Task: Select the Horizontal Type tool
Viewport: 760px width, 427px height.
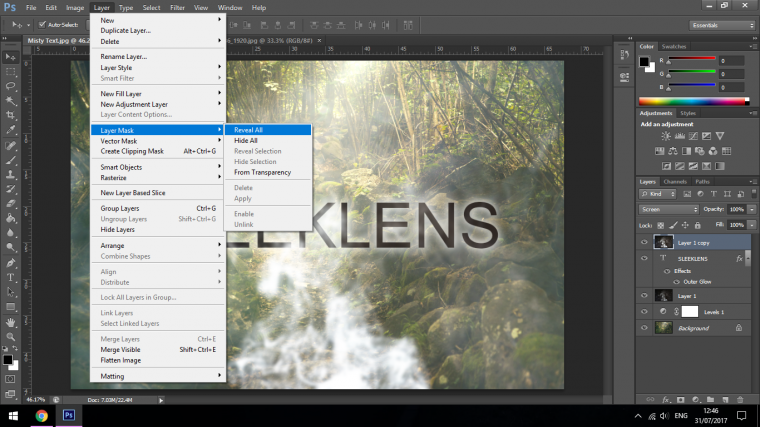Action: [x=10, y=278]
